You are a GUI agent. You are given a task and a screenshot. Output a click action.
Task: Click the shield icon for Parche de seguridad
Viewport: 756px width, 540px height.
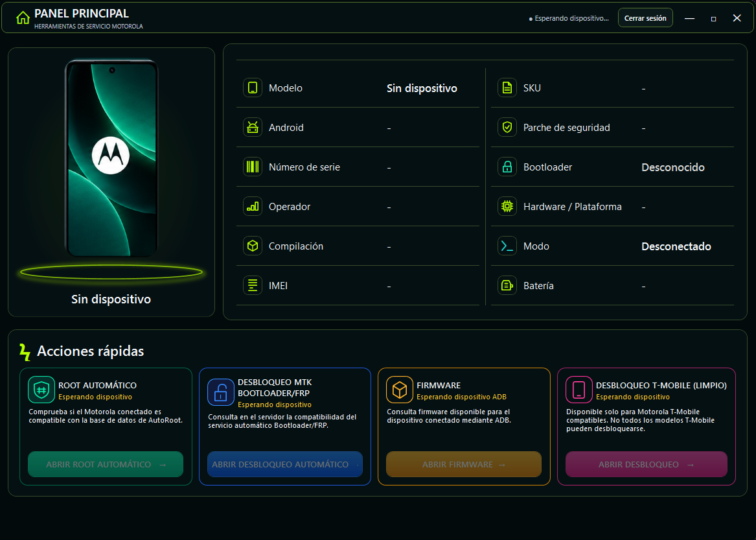(507, 128)
